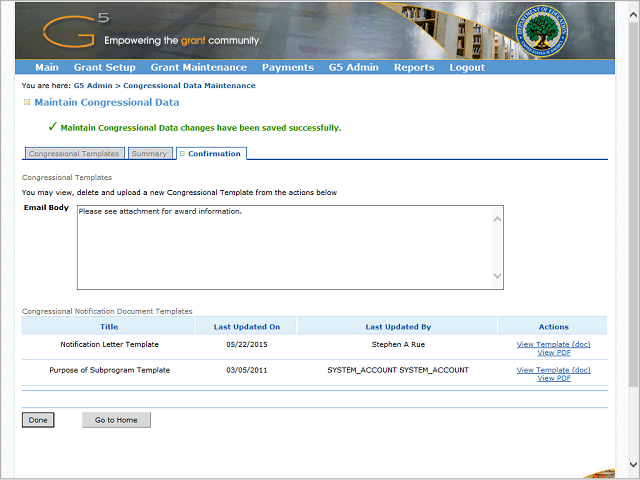
Task: Switch to the Congressional Templates tab
Action: pyautogui.click(x=74, y=154)
